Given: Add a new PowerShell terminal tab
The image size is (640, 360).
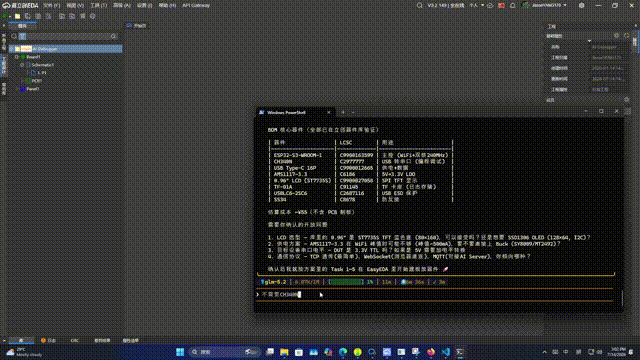Looking at the screenshot, I should point(343,113).
